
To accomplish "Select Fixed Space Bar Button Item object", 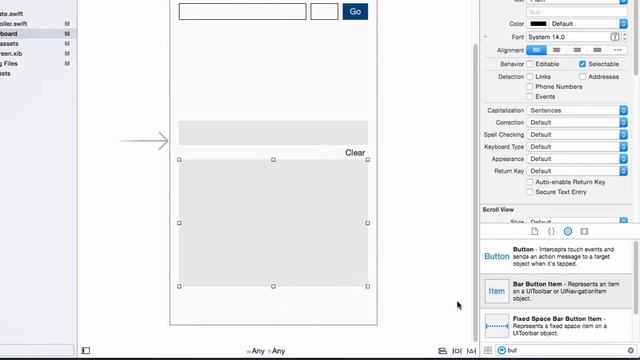I will click(556, 326).
